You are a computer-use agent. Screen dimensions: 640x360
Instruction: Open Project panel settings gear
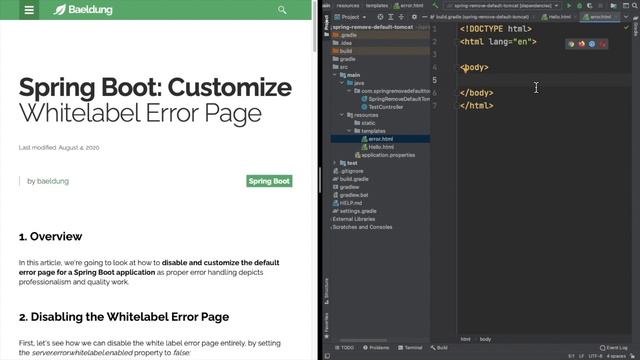pyautogui.click(x=414, y=17)
